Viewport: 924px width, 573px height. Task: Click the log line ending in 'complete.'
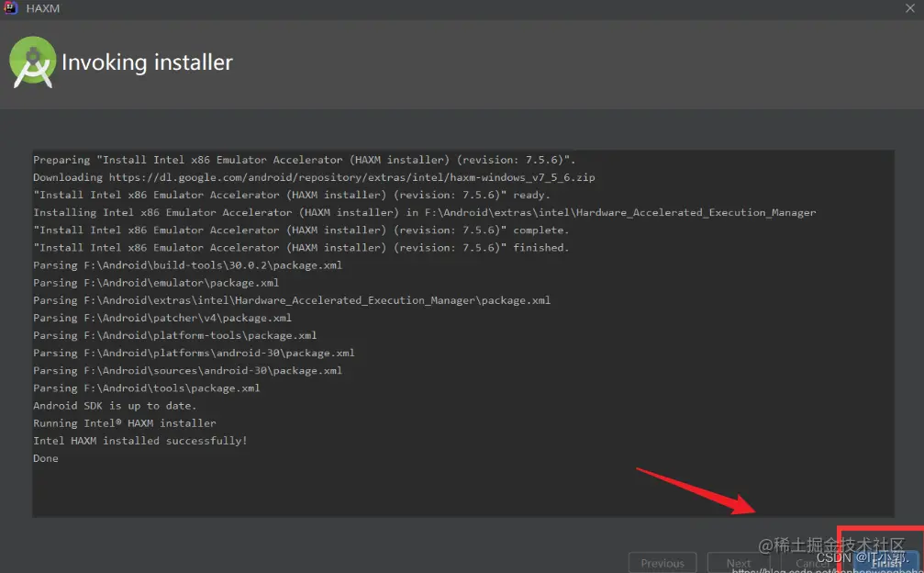click(x=301, y=230)
